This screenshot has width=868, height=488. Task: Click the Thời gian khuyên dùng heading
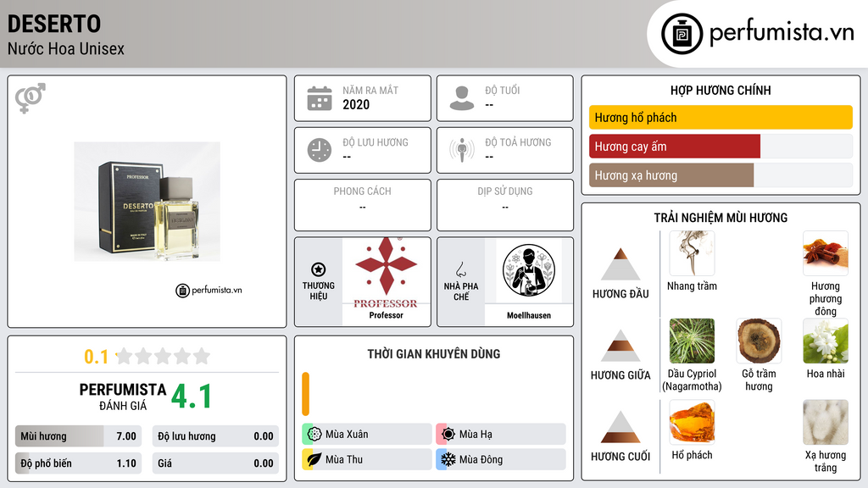434,354
